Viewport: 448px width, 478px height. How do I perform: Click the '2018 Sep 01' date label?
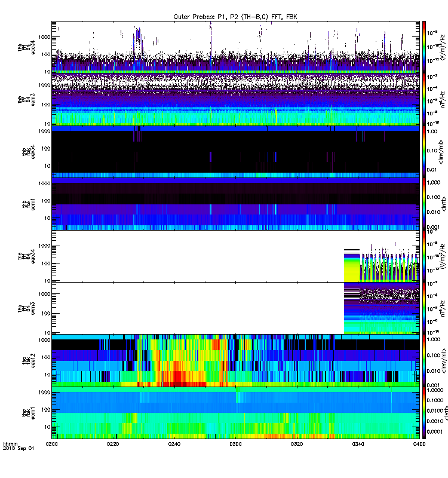[x=19, y=449]
